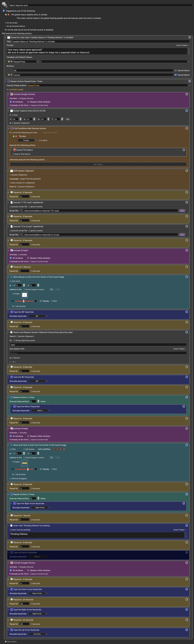Adjust the image fuzziness slider in Move Mouse action
Screen dimensions: 194x644
point(24,301)
